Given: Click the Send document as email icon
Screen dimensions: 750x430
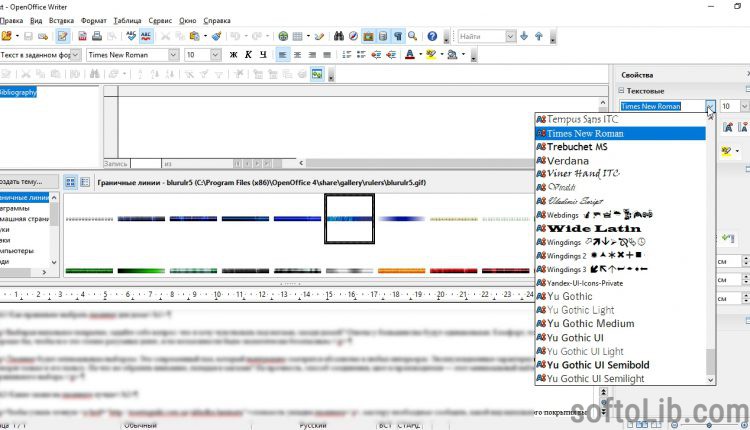Looking at the screenshot, I should [x=43, y=36].
